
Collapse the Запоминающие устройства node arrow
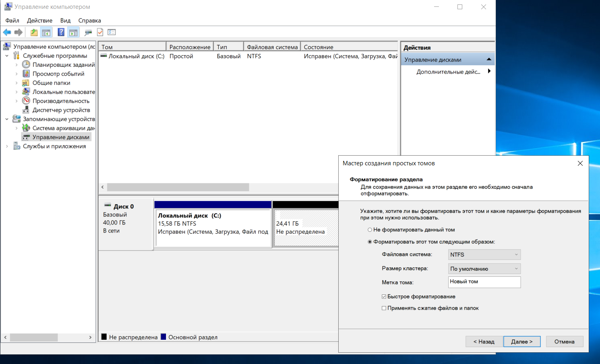click(x=7, y=119)
